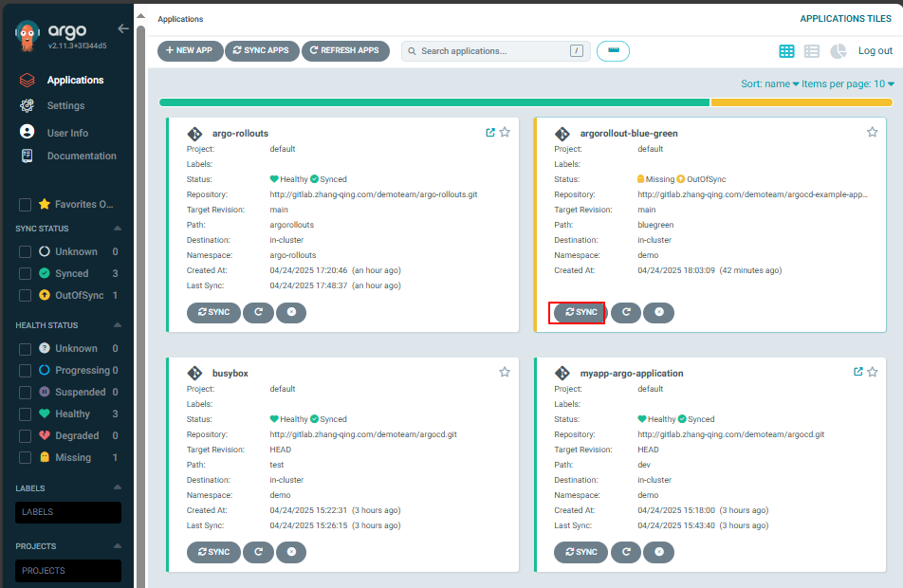Switch to tiles view icon

[x=786, y=51]
